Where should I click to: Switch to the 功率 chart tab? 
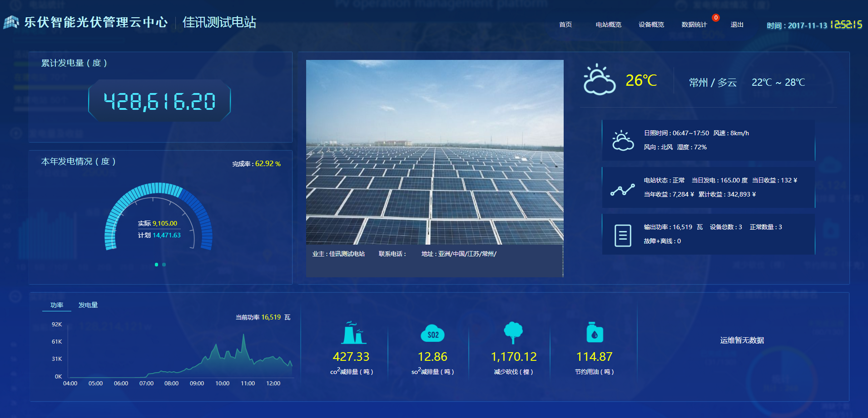(57, 305)
